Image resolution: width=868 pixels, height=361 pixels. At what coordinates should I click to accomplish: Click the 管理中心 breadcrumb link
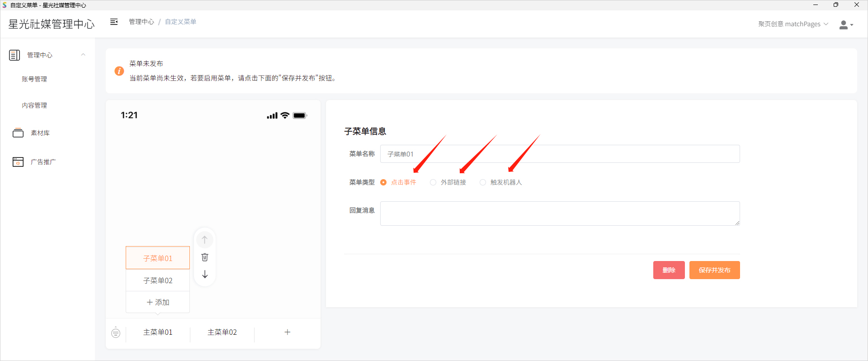[142, 22]
